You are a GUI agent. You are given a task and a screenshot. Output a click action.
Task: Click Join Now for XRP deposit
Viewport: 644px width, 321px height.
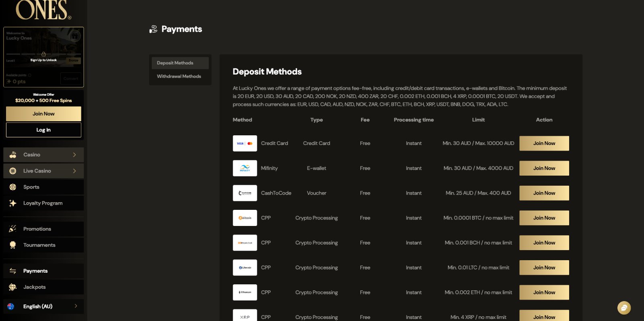544,316
